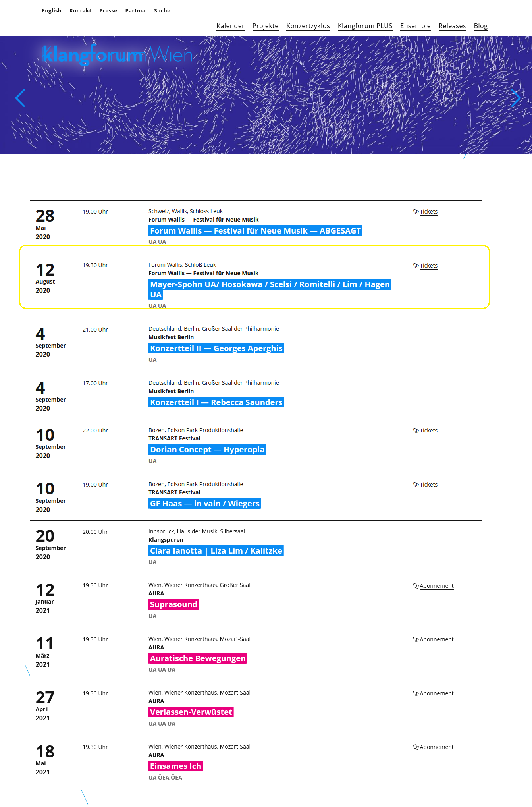Click ticket icon for GF Haas in vain
Viewport: 532px width, 807px height.
coord(416,485)
